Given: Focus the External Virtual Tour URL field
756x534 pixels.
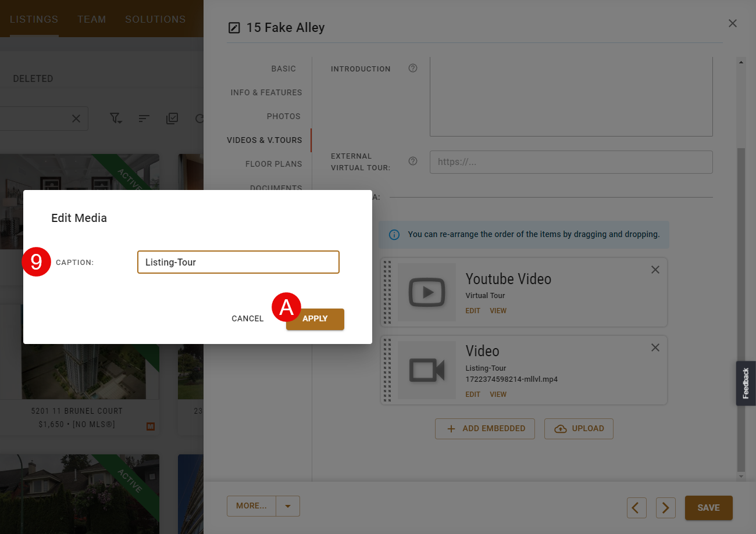Looking at the screenshot, I should click(571, 162).
